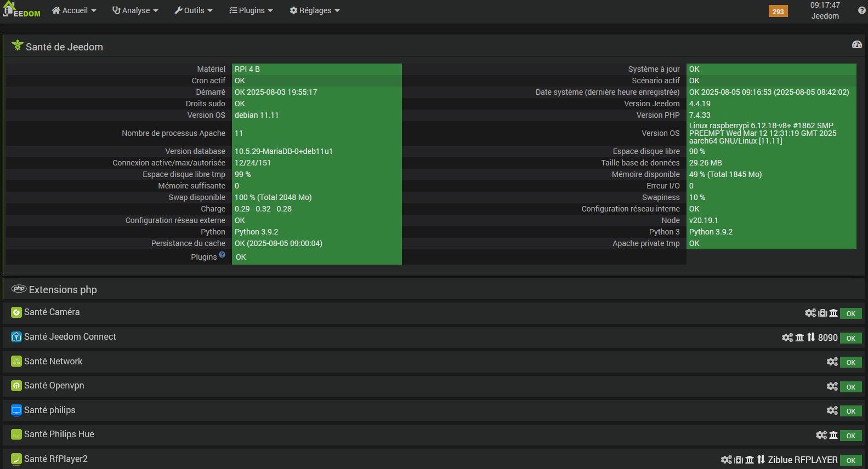Open the help question mark icon in navbar
This screenshot has height=469, width=868.
click(861, 10)
